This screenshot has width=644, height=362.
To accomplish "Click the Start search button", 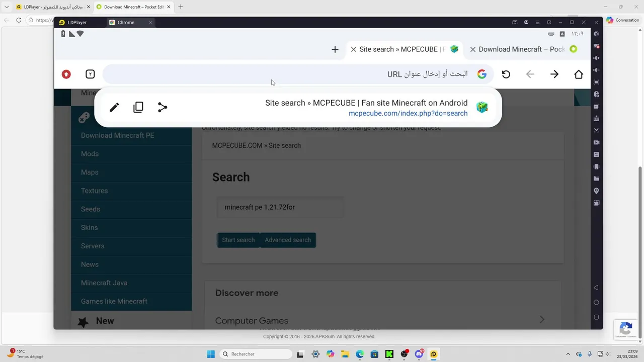I will 238,240.
